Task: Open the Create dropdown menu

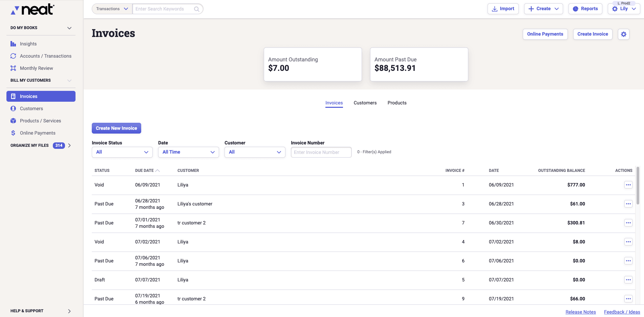Action: [x=543, y=9]
